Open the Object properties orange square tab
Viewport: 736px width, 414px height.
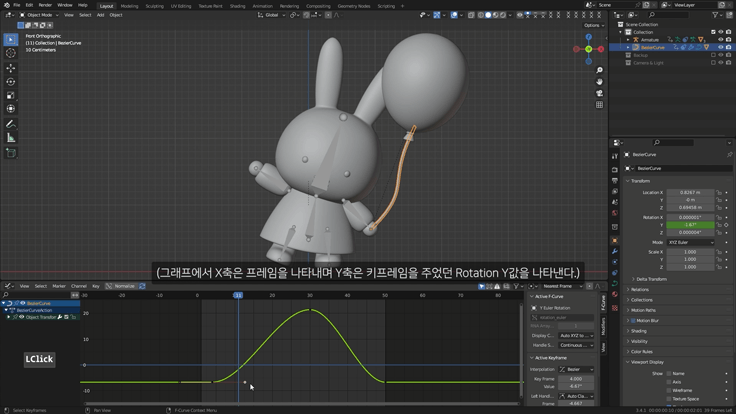(x=615, y=240)
